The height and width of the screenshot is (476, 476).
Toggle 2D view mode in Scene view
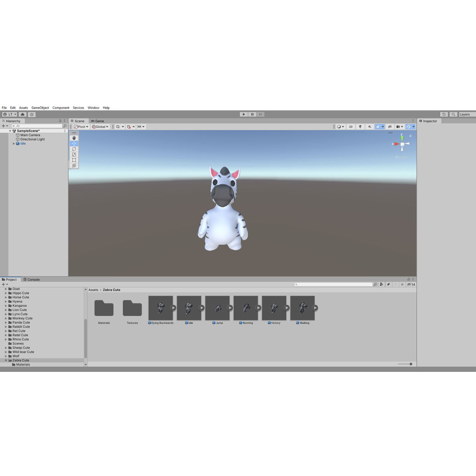click(x=351, y=127)
